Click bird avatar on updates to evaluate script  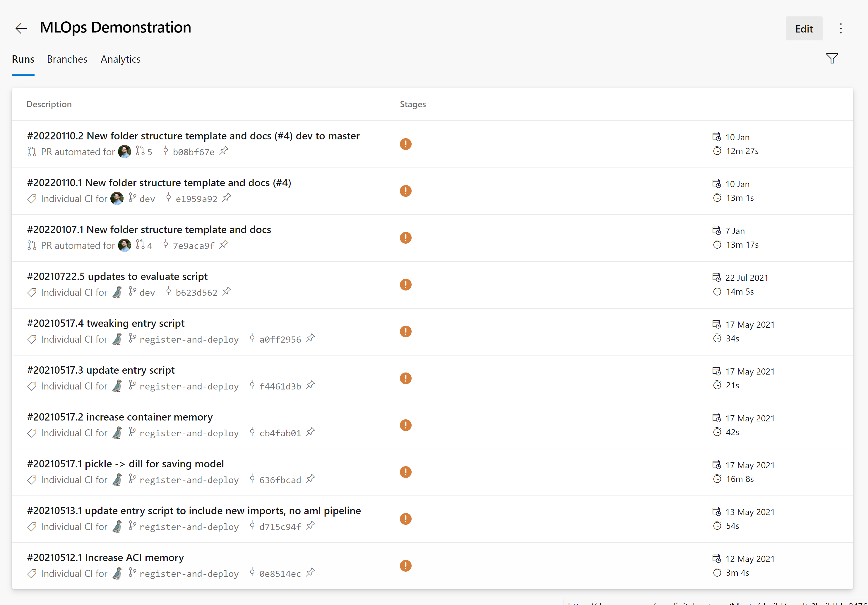coord(117,292)
